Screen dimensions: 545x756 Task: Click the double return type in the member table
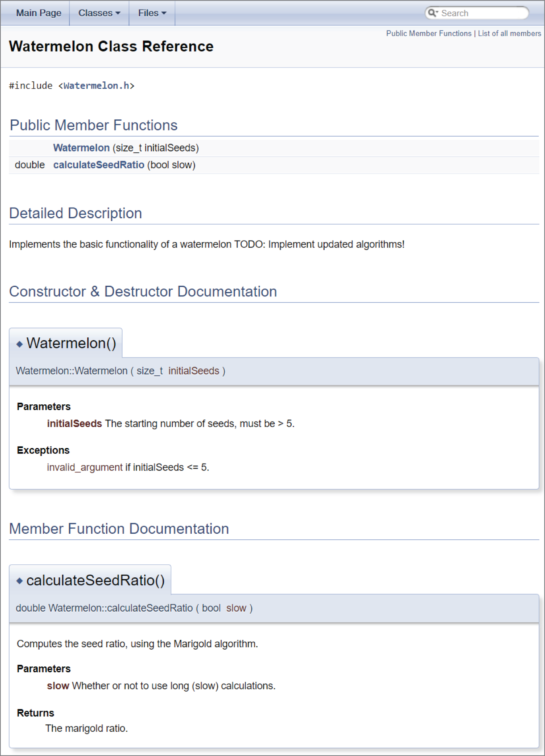(30, 165)
